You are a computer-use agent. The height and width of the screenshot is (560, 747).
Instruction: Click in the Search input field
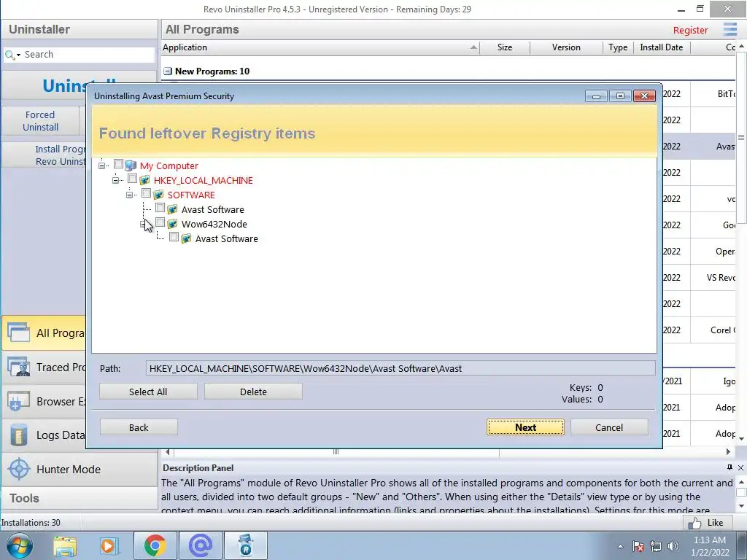tap(88, 55)
